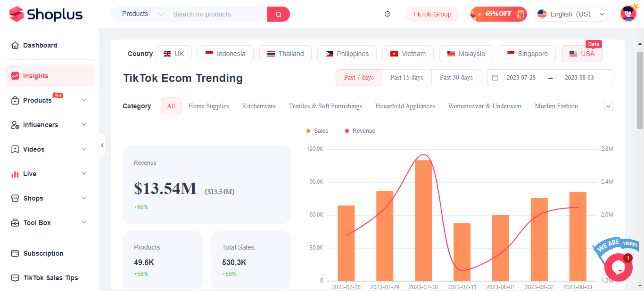Select Singapore as country
Image resolution: width=644 pixels, height=291 pixels.
coord(527,54)
